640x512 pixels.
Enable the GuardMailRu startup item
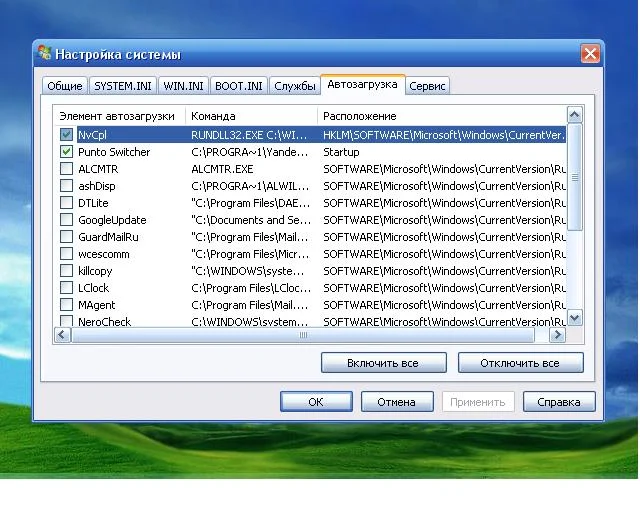pos(66,237)
